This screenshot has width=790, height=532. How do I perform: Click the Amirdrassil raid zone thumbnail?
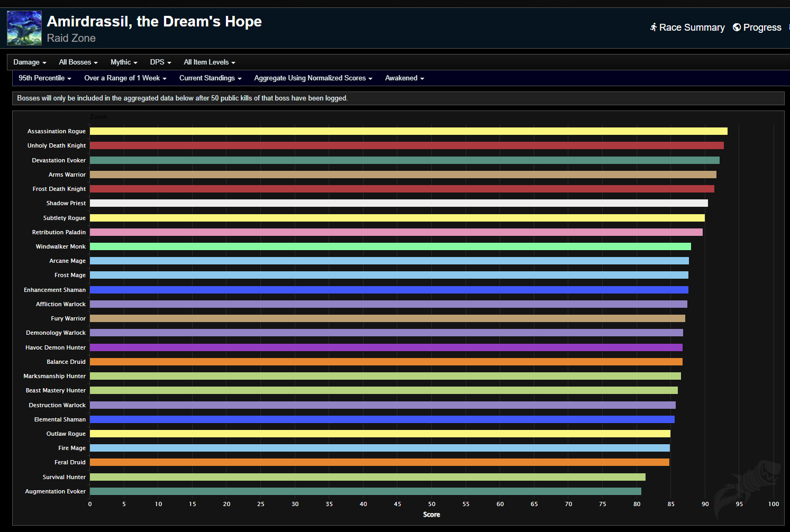pos(24,28)
